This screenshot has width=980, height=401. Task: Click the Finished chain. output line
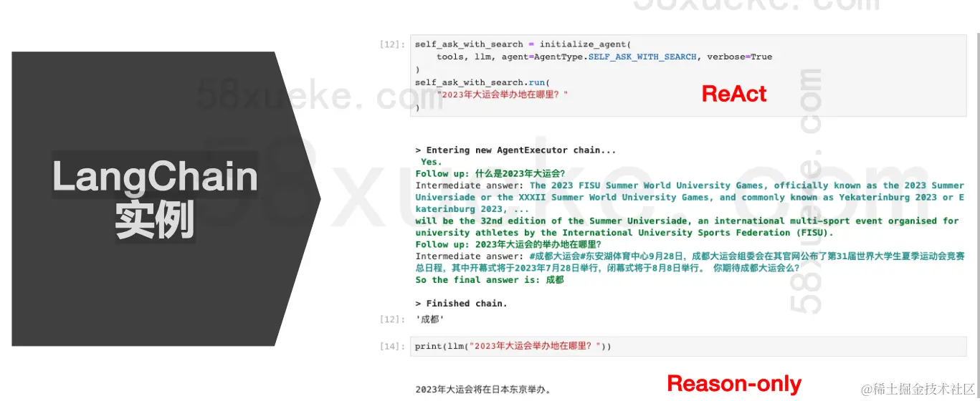click(461, 304)
